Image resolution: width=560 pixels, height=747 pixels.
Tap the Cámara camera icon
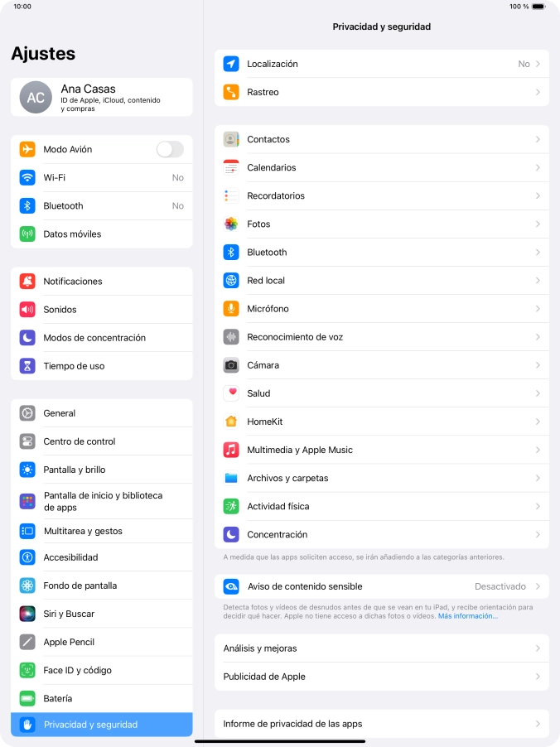coord(231,365)
